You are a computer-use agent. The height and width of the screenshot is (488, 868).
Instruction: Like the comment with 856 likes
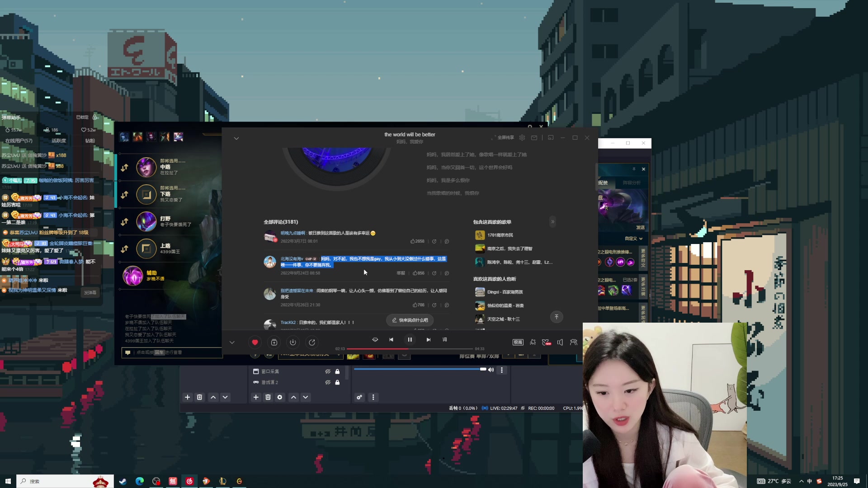419,273
